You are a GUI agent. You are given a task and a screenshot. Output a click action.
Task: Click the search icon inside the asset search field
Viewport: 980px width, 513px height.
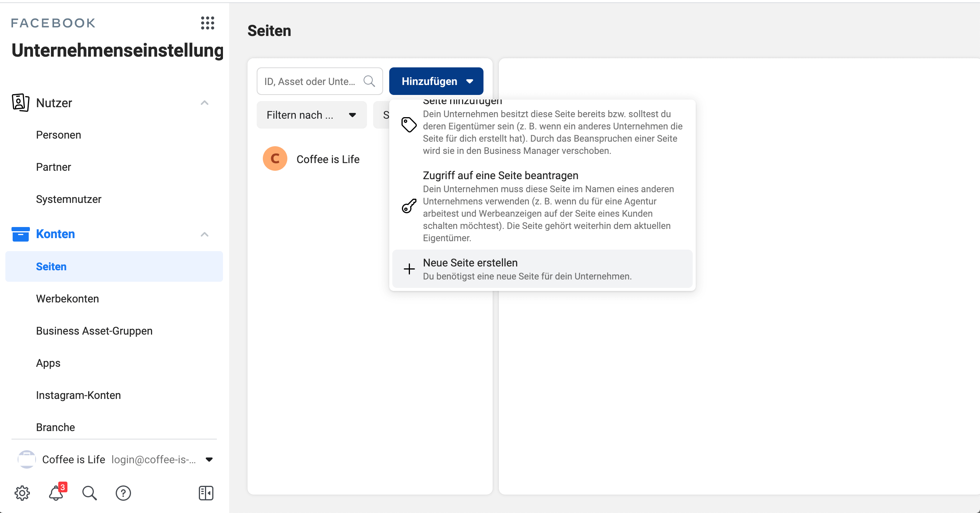point(369,81)
